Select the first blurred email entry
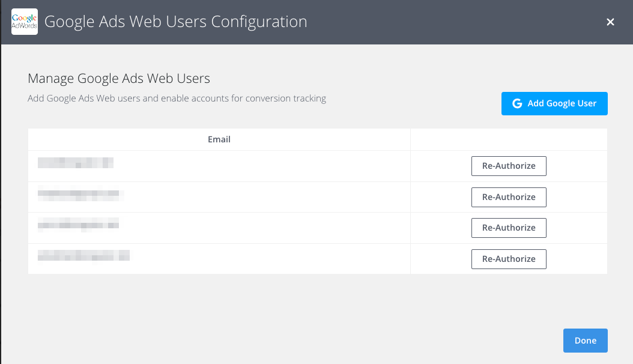 pyautogui.click(x=76, y=163)
